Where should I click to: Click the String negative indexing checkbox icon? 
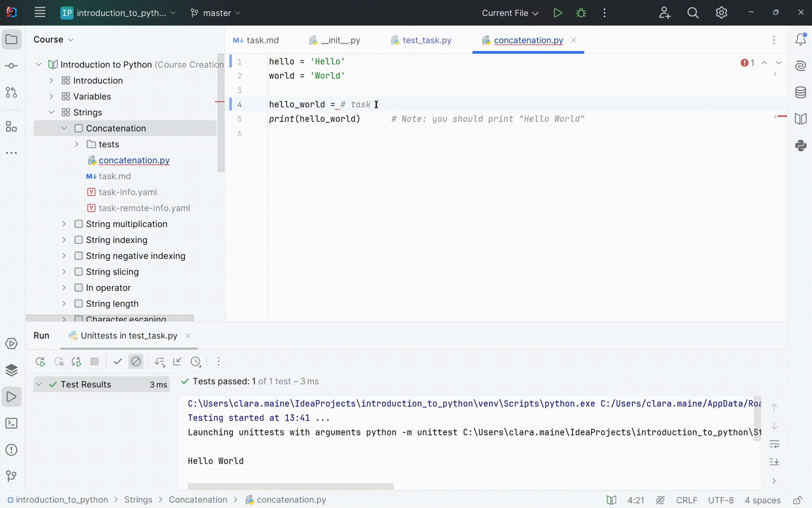click(78, 256)
